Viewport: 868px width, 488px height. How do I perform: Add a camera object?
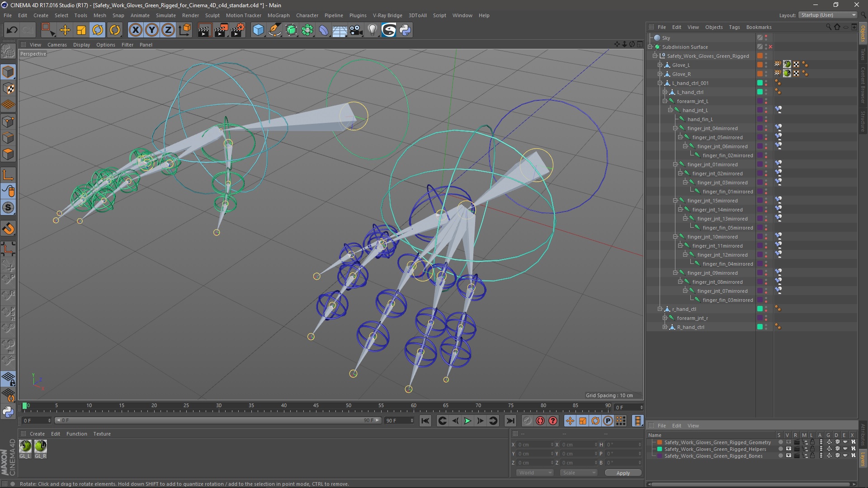click(x=356, y=30)
